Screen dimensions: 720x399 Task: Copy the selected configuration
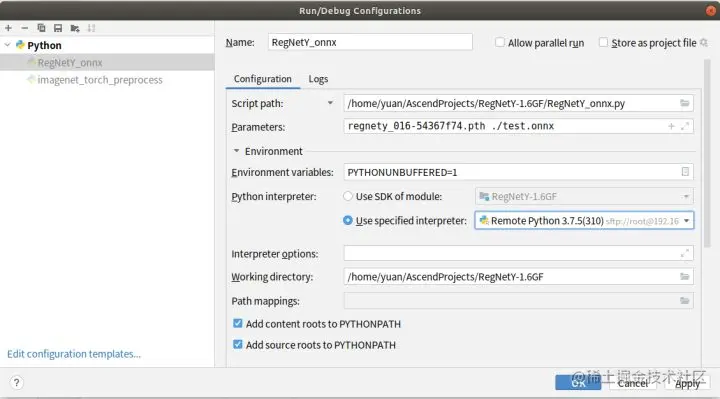(x=41, y=28)
